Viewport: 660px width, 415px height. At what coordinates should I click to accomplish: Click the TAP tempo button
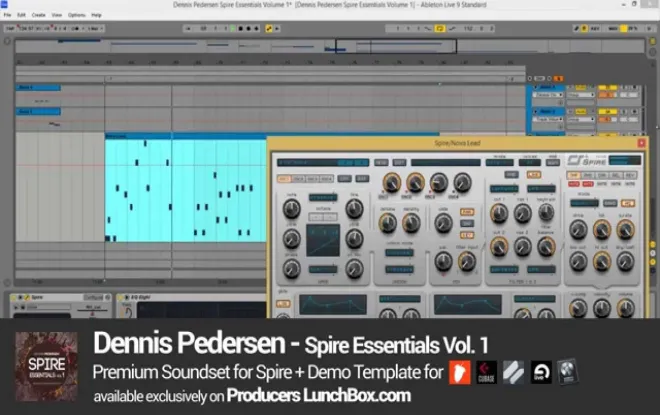(x=10, y=29)
